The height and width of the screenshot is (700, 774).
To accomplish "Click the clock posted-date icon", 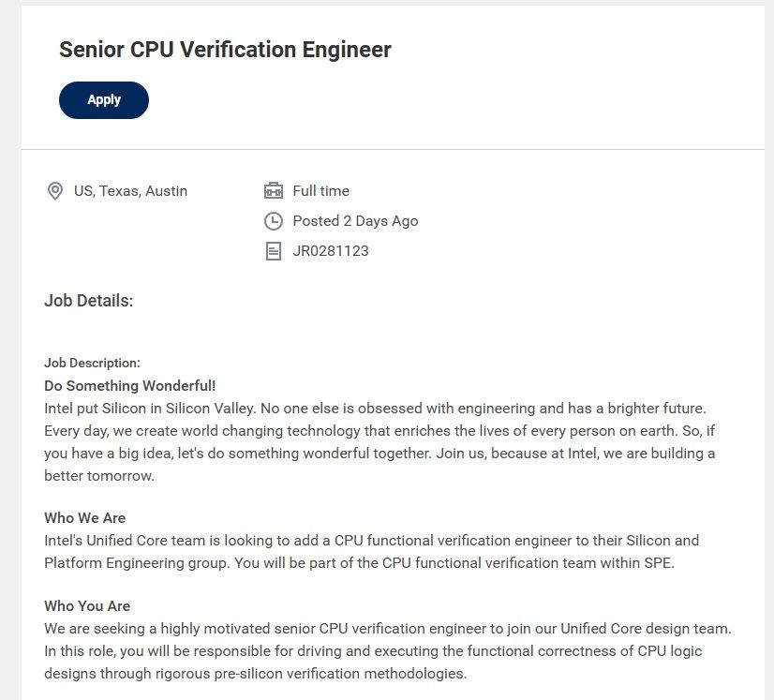I will (x=274, y=221).
